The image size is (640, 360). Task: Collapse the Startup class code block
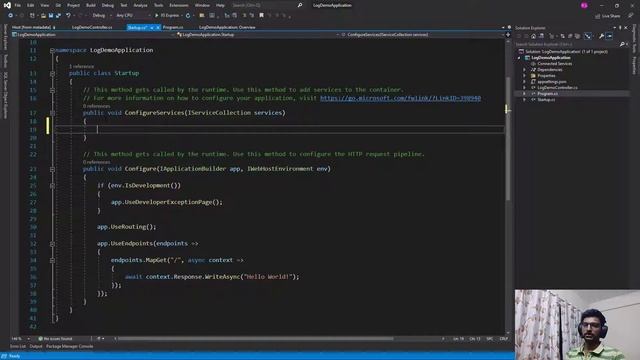click(x=52, y=73)
